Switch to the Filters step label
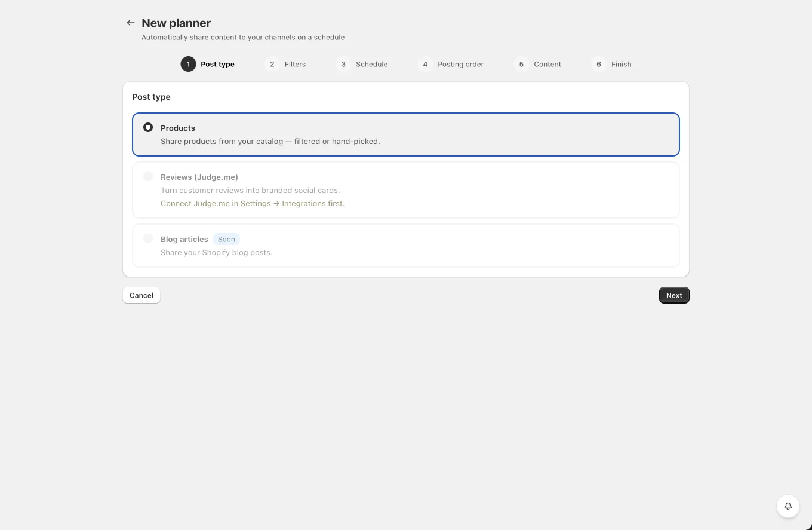This screenshot has height=530, width=812. [x=295, y=64]
